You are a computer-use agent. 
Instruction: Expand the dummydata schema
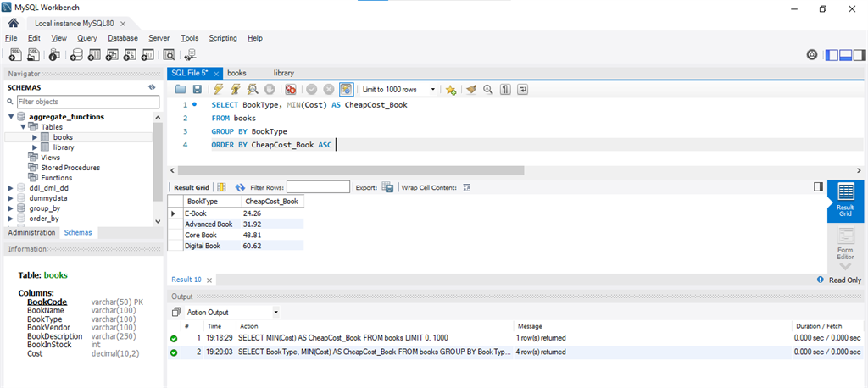tap(11, 198)
